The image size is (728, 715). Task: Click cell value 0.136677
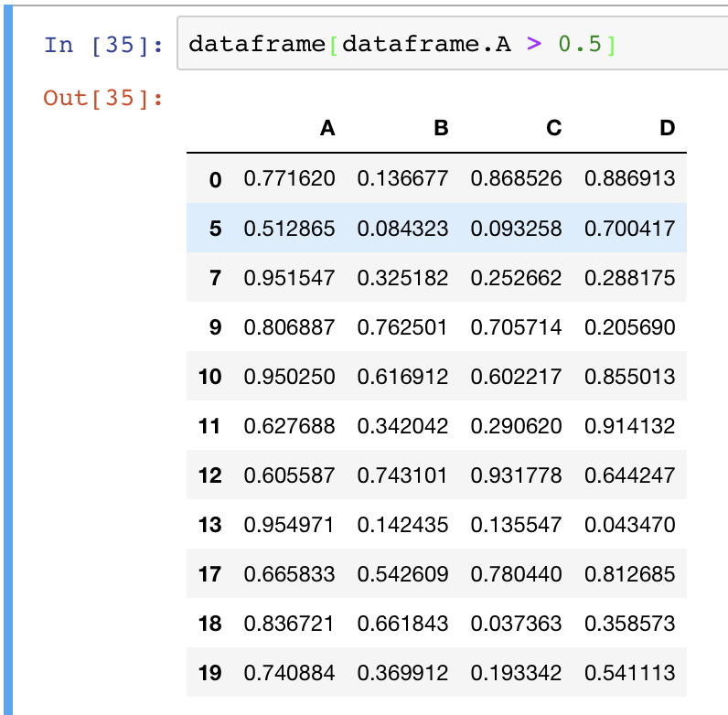[x=402, y=179]
